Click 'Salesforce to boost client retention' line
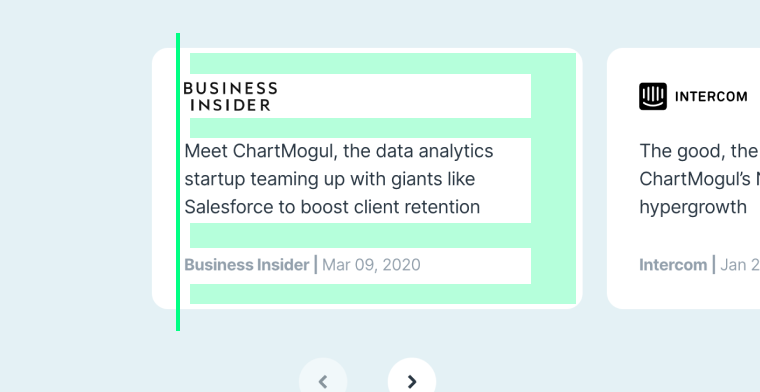Viewport: 760px width, 392px height. coord(332,207)
